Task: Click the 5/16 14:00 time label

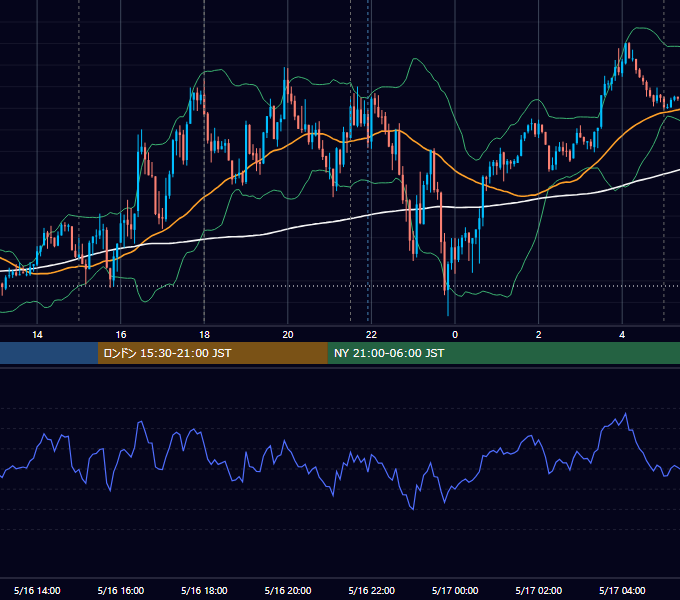Action: (37, 590)
